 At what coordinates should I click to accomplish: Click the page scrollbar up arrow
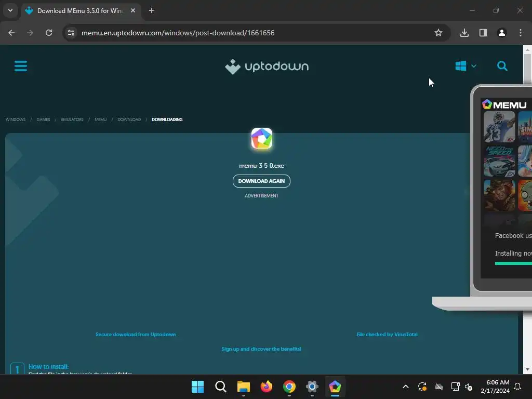tap(527, 50)
